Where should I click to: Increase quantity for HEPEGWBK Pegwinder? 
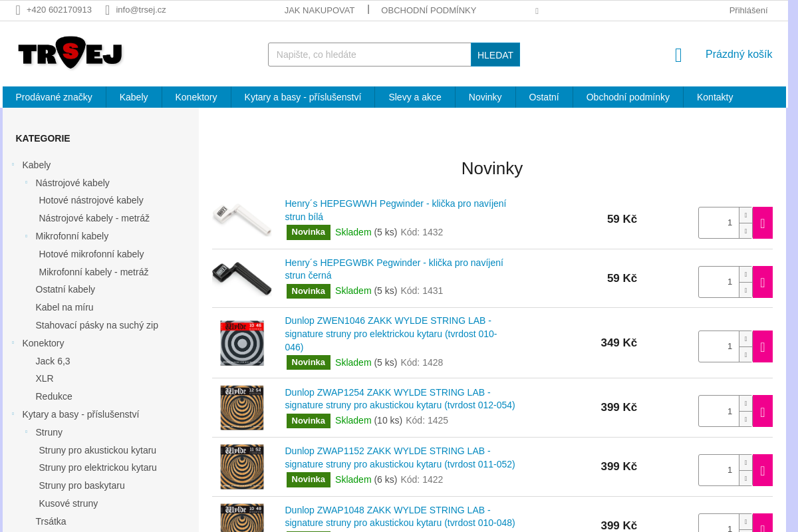pos(745,274)
